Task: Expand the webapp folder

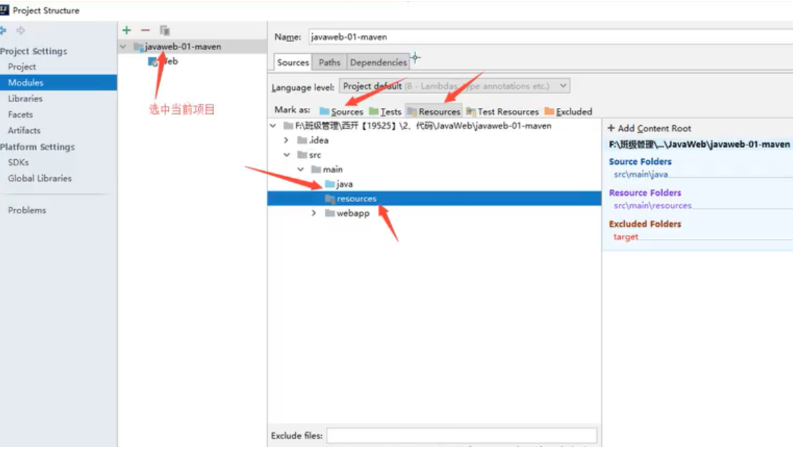Action: pos(314,213)
